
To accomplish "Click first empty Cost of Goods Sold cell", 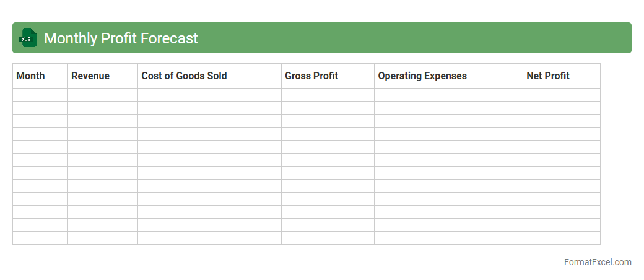I will click(x=209, y=95).
